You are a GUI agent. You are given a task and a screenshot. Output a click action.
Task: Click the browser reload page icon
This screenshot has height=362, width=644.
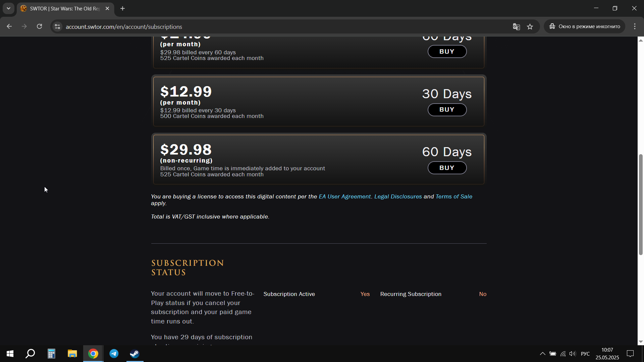(x=39, y=26)
